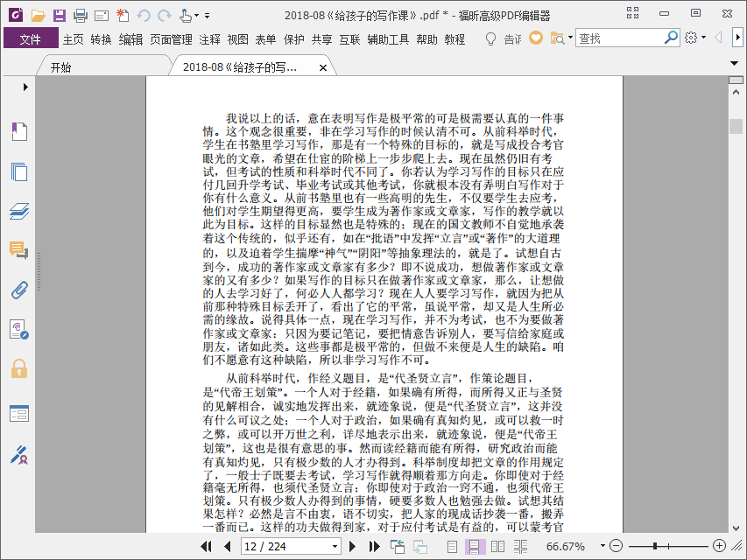Expand the Hand tool dropdown arrow

pyautogui.click(x=196, y=16)
